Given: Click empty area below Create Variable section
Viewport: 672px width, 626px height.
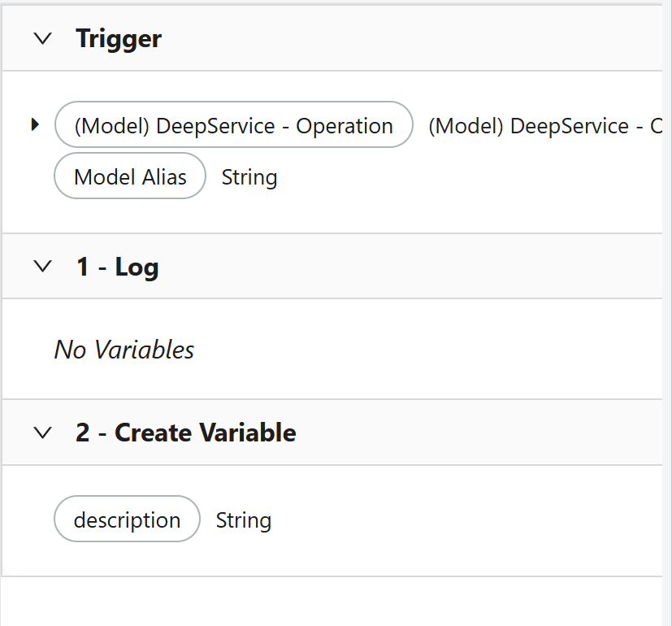Looking at the screenshot, I should coord(332,601).
